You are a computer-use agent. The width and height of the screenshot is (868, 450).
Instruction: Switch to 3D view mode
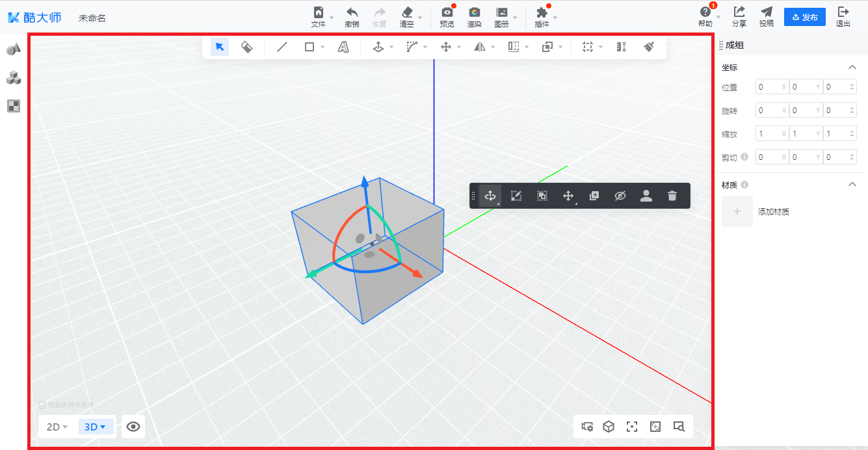[x=96, y=427]
